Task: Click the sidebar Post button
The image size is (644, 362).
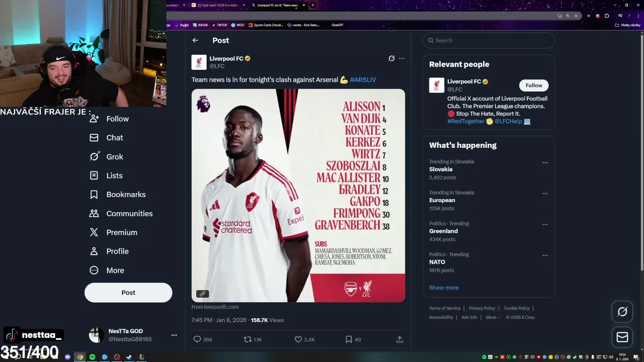Action: [128, 293]
